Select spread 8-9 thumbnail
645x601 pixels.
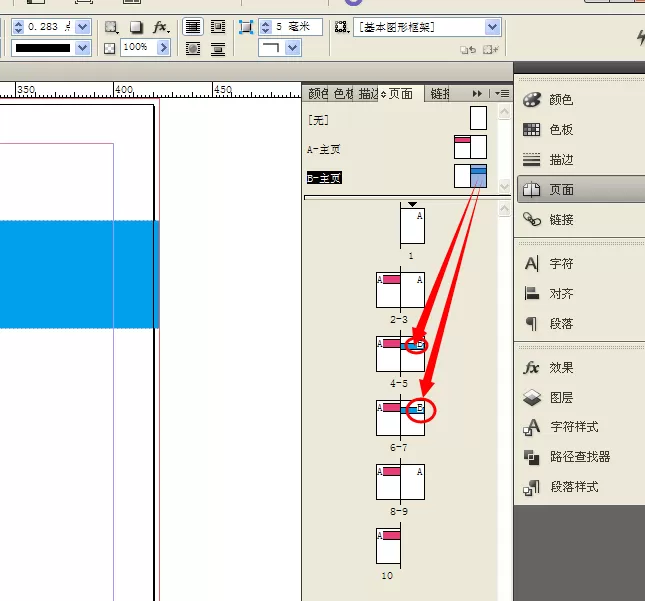[400, 482]
